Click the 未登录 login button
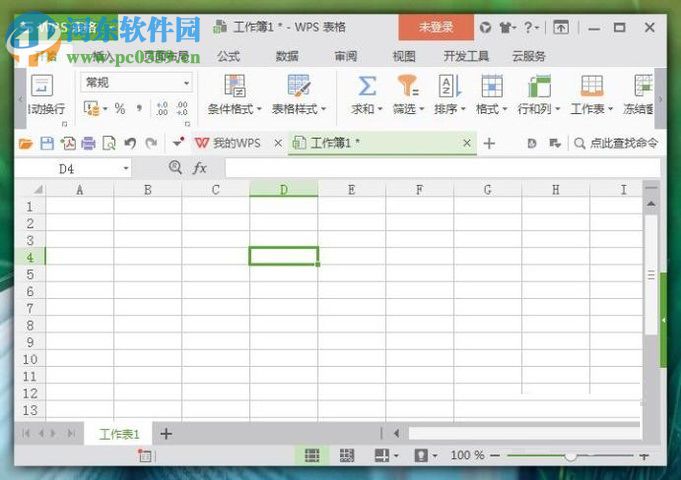681x480 pixels. pos(436,27)
